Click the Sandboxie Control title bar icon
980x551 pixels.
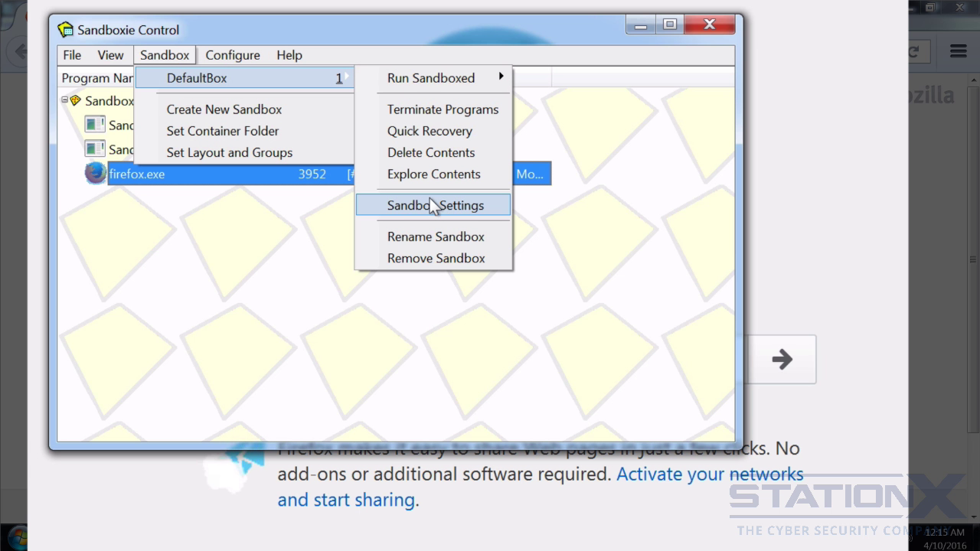click(x=66, y=30)
